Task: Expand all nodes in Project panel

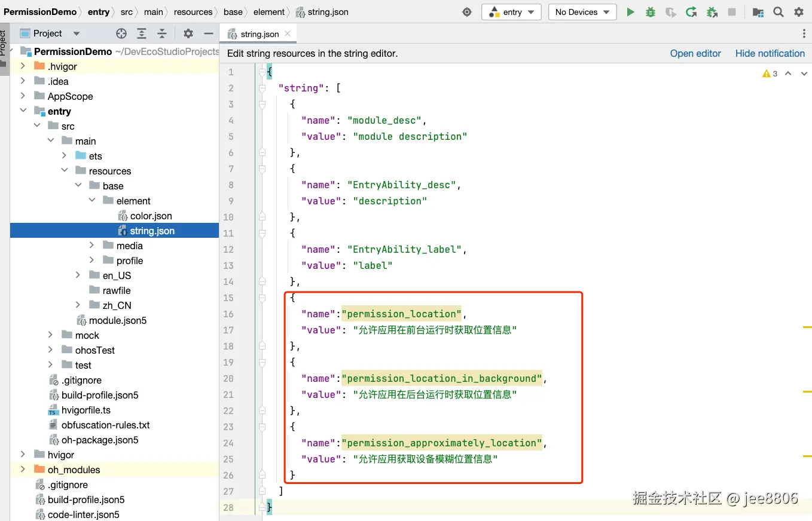Action: point(142,33)
